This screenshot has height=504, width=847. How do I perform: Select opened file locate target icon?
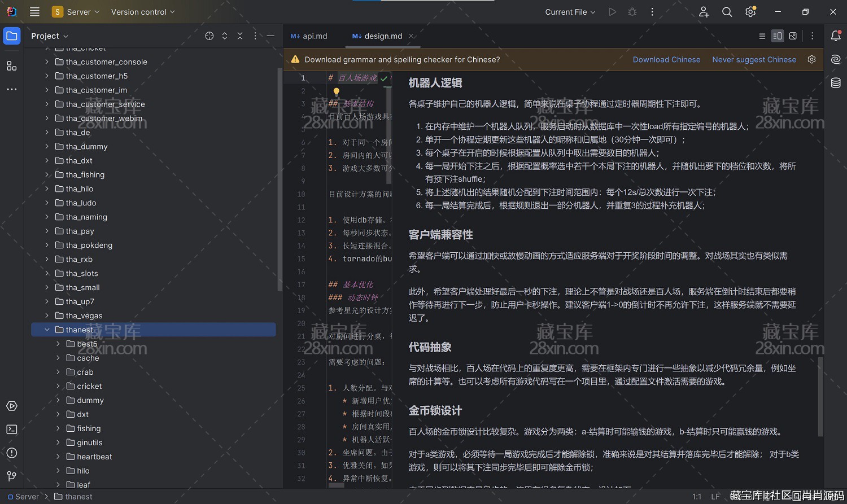click(209, 36)
